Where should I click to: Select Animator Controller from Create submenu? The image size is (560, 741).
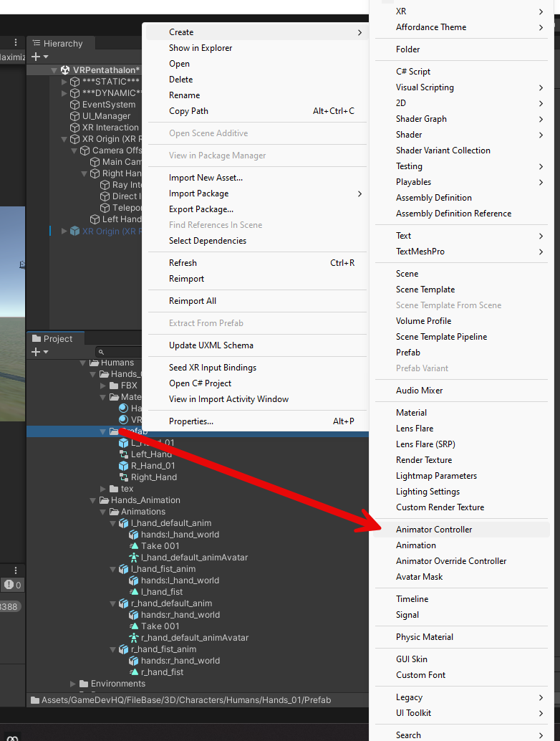point(462,530)
